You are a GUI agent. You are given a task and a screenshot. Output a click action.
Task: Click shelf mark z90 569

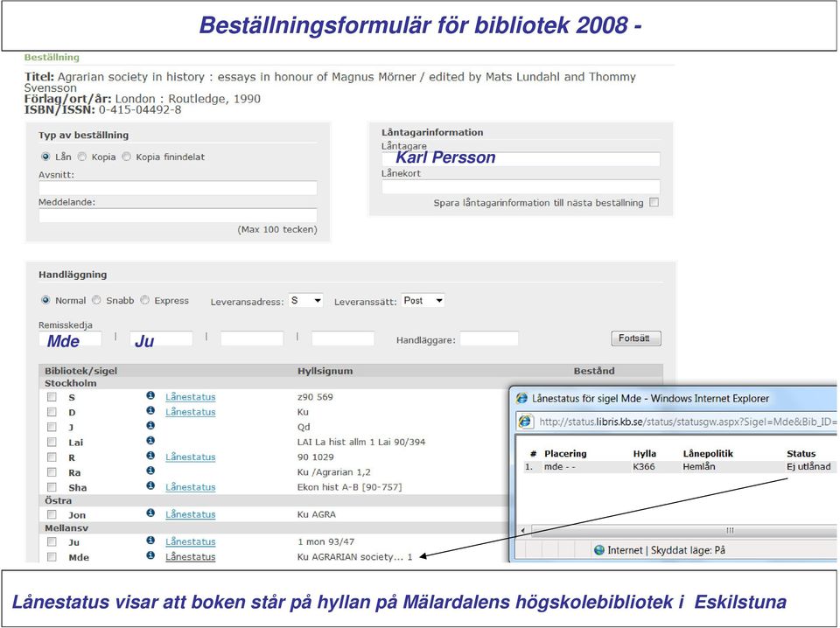pos(315,397)
